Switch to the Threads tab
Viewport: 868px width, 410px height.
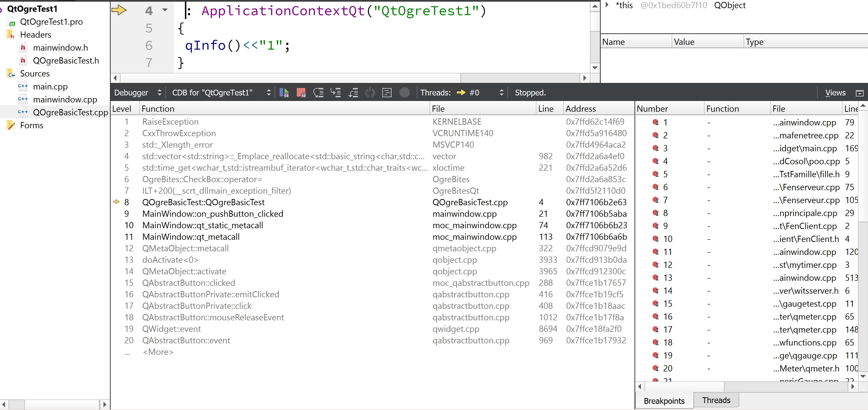pos(716,400)
